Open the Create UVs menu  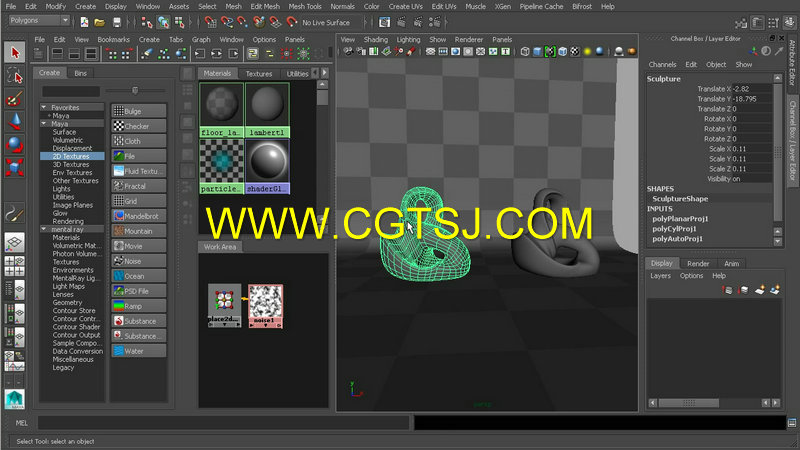[406, 7]
